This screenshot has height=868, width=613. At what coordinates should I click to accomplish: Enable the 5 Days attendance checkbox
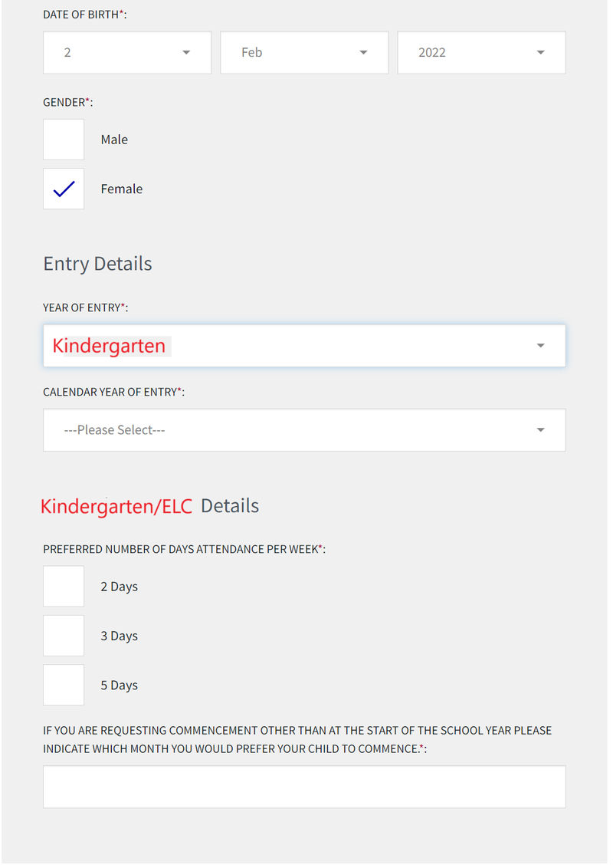click(x=63, y=684)
